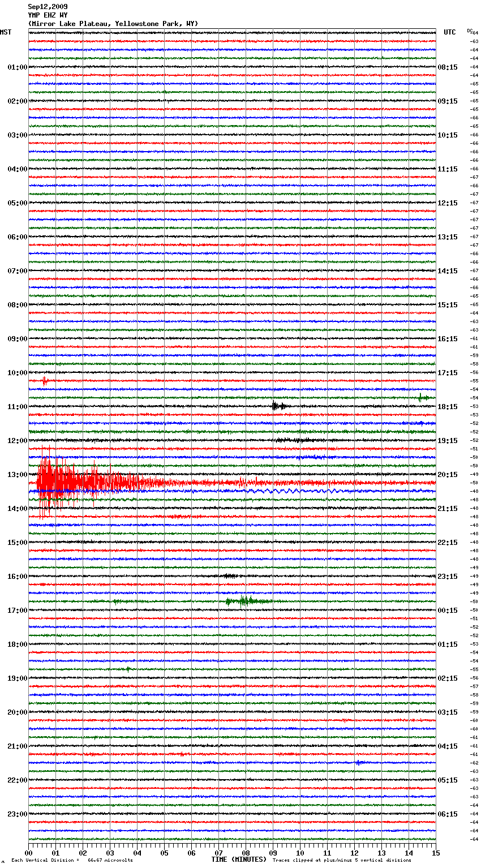
Task: Select the 23:00 MST time label
Action: pyautogui.click(x=18, y=814)
